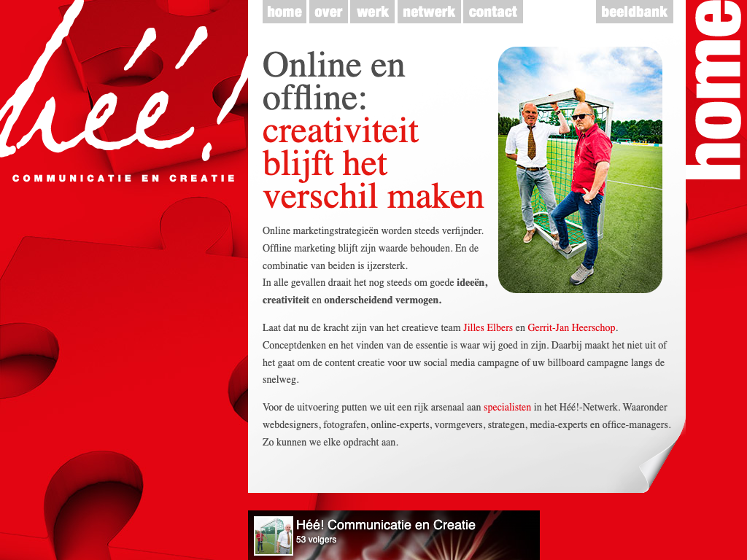Screen dimensions: 747x560
Task: Click the 'Zo kunnen we elke opdracht aan.' sentence
Action: tap(330, 442)
